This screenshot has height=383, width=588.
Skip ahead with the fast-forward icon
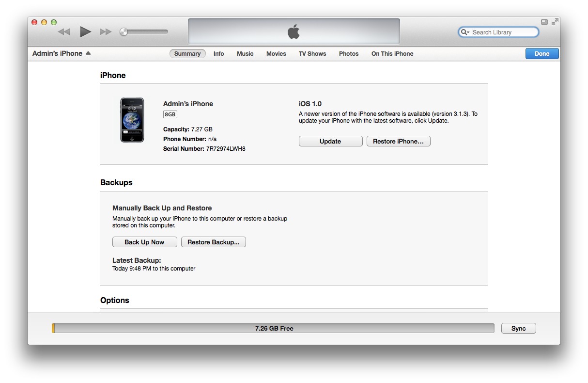tap(106, 32)
